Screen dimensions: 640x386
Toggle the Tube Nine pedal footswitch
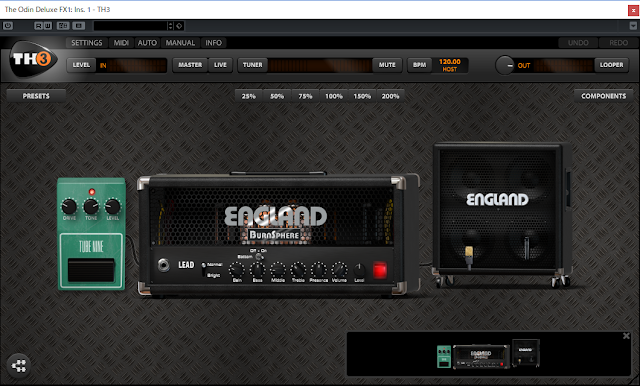click(91, 270)
